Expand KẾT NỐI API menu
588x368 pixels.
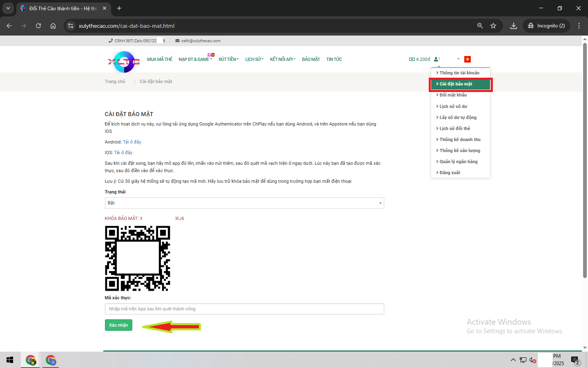click(x=283, y=59)
